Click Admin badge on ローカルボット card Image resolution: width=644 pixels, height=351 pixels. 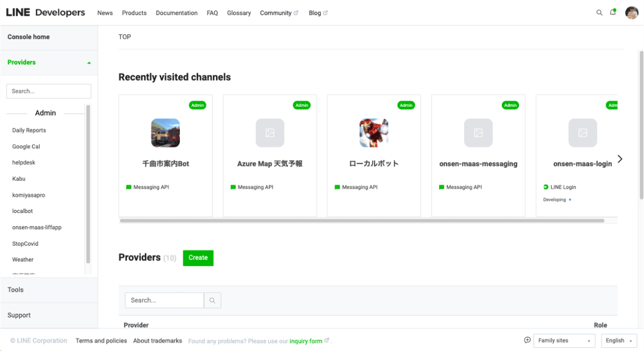pyautogui.click(x=406, y=105)
